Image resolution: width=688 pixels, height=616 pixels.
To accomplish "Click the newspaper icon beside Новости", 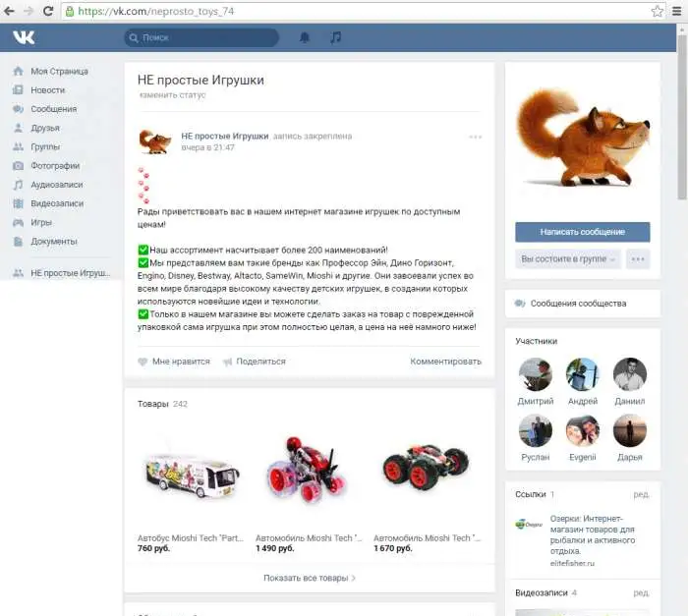I will pyautogui.click(x=18, y=90).
